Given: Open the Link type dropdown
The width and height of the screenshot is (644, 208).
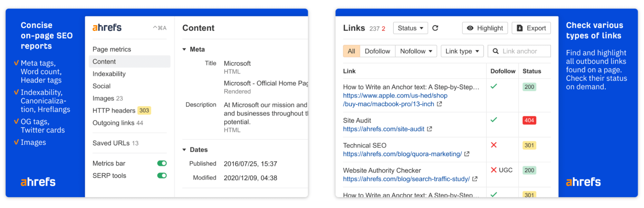Looking at the screenshot, I should [x=462, y=51].
